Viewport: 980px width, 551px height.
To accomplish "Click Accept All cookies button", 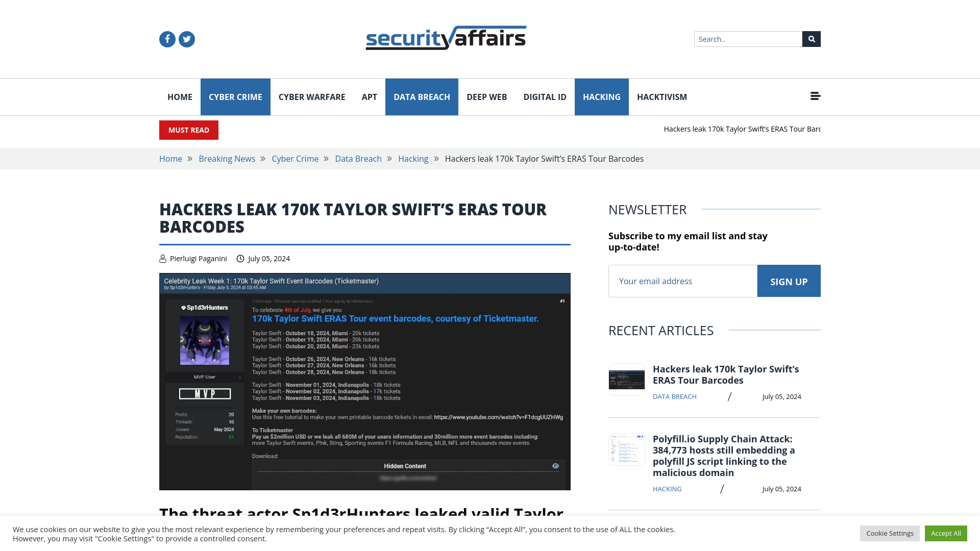I will pyautogui.click(x=946, y=533).
